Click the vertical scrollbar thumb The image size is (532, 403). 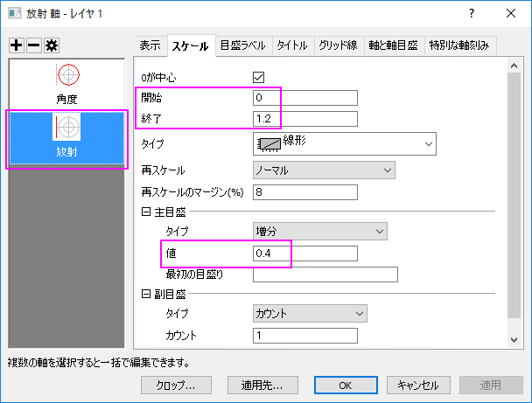(x=514, y=195)
